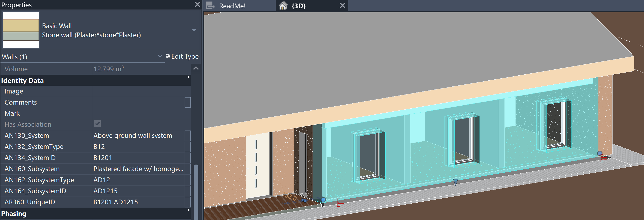The width and height of the screenshot is (644, 220).
Task: Collapse the Identity Data section
Action: [x=189, y=77]
